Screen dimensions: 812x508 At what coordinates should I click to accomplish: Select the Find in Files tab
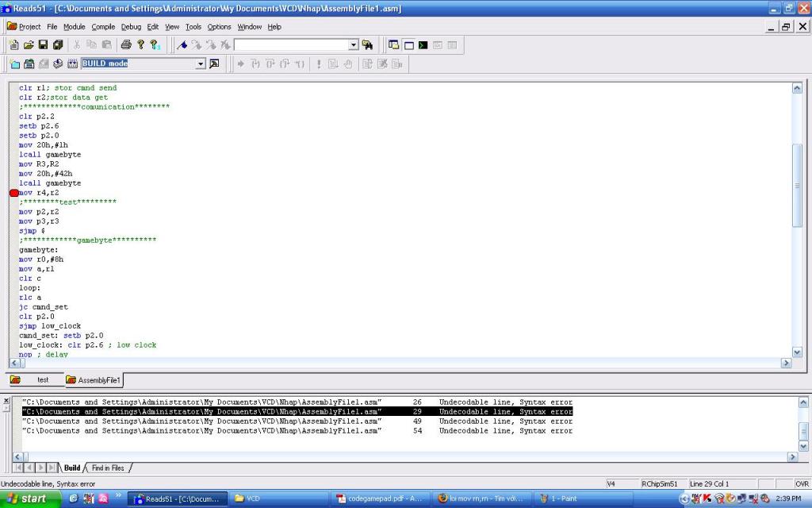108,468
